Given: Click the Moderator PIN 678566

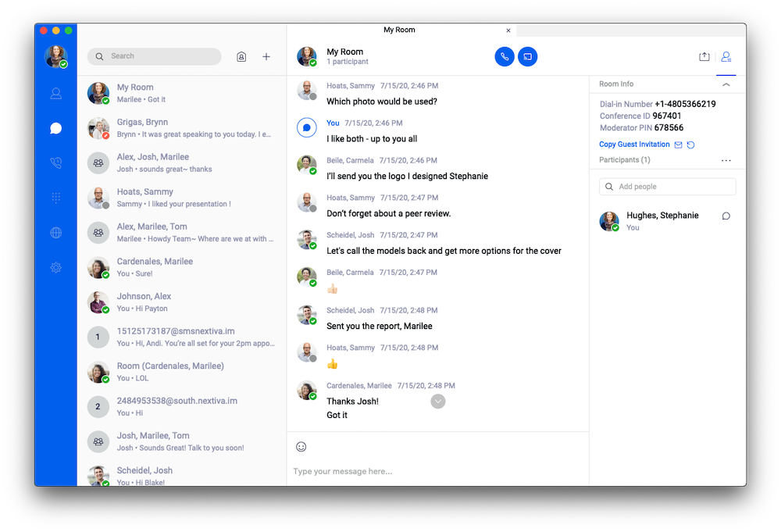Looking at the screenshot, I should (x=641, y=128).
